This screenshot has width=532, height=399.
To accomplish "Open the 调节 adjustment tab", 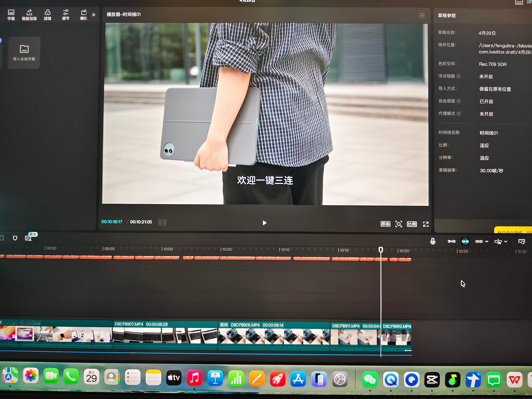I will (x=65, y=15).
